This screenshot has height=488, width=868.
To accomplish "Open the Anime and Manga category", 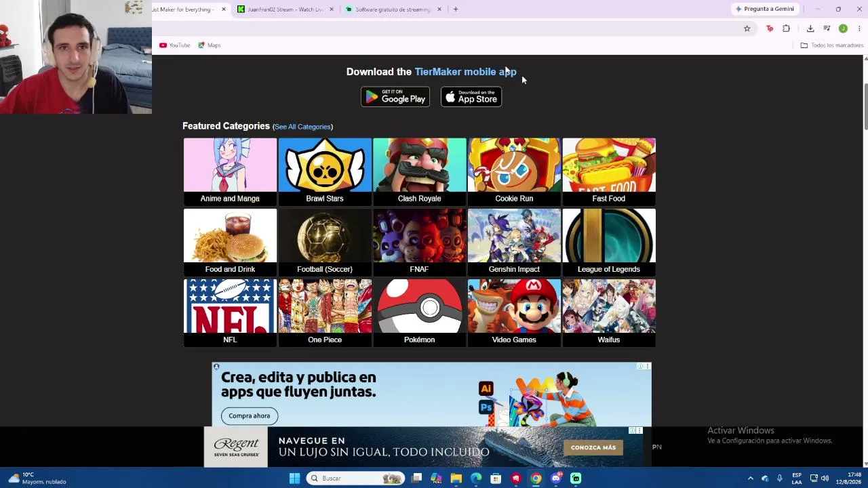I will click(x=230, y=171).
